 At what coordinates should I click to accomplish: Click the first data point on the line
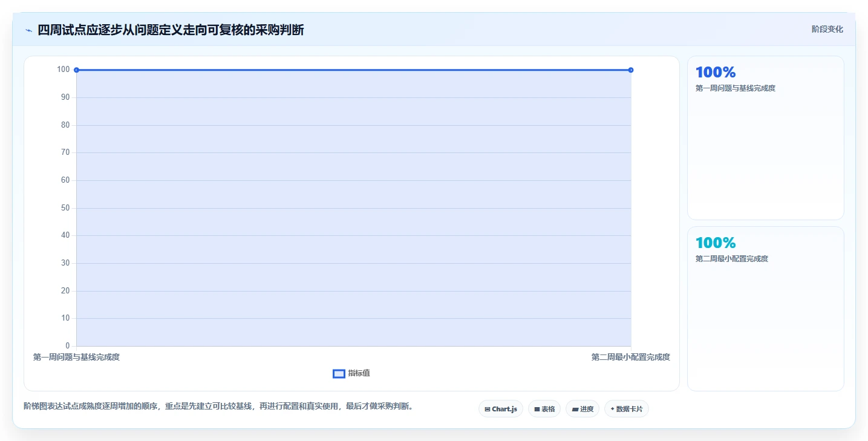[x=76, y=70]
